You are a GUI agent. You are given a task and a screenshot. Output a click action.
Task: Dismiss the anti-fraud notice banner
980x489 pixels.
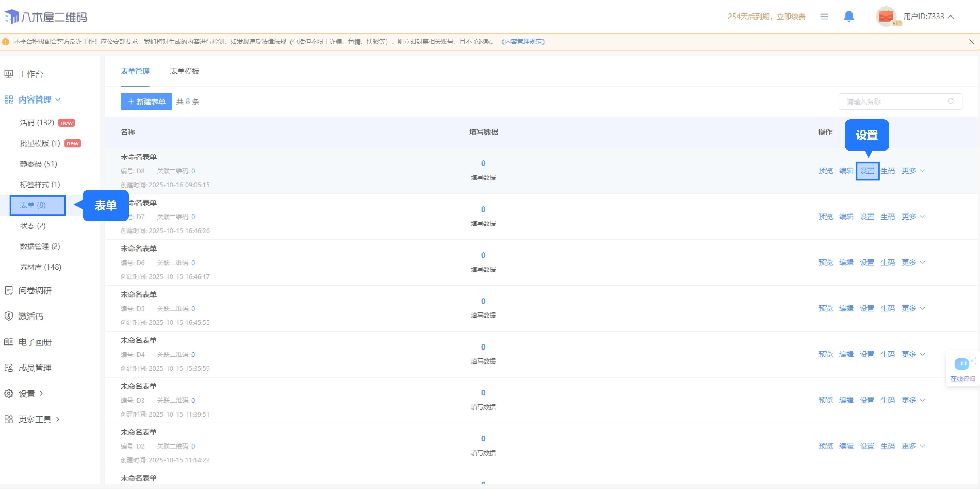pyautogui.click(x=971, y=42)
